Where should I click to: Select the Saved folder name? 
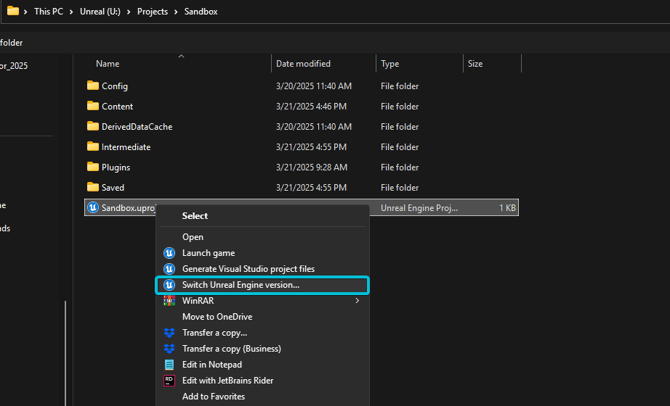point(113,188)
